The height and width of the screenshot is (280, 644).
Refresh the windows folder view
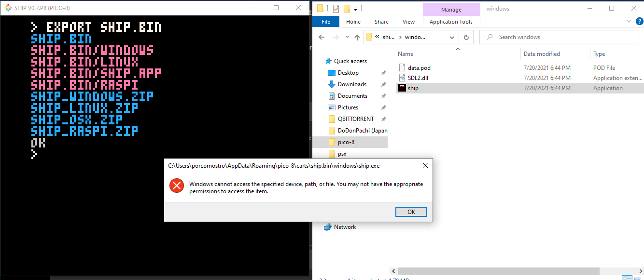tap(466, 37)
